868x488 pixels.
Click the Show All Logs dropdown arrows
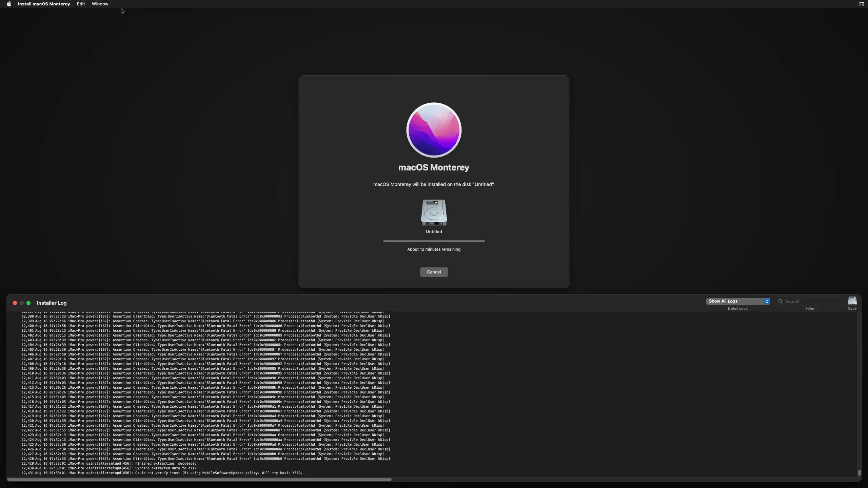[767, 301]
